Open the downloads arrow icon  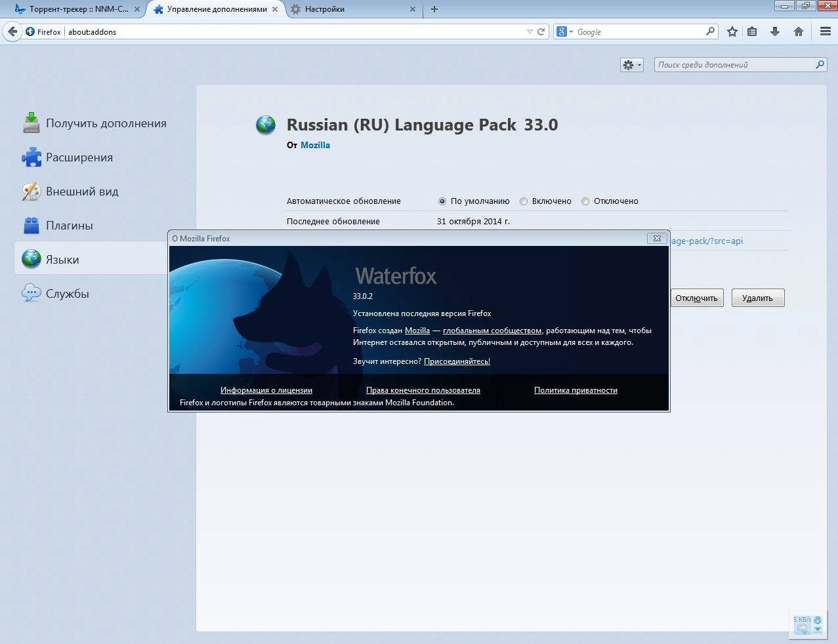(x=775, y=31)
